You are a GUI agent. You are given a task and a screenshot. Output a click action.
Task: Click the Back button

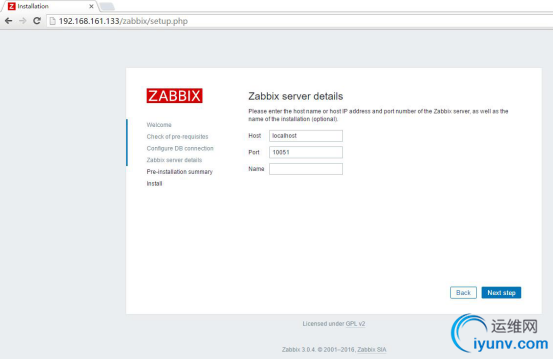coord(463,293)
